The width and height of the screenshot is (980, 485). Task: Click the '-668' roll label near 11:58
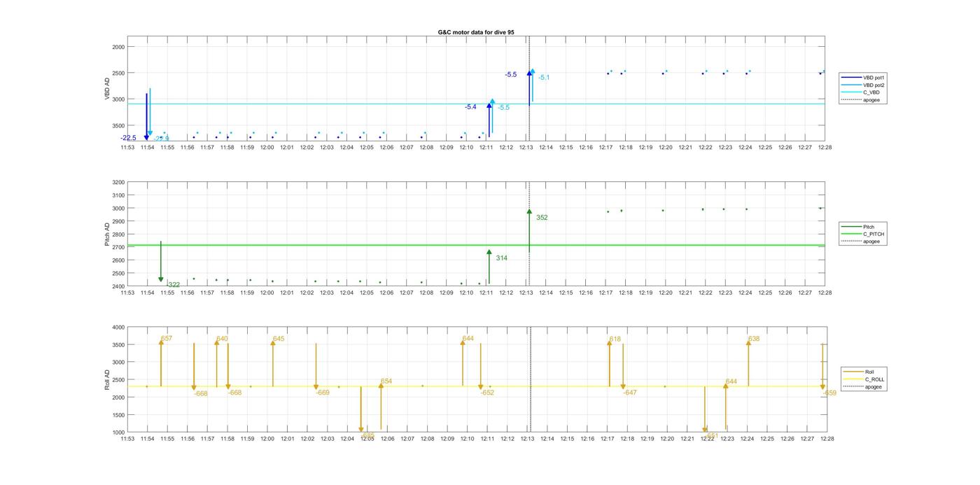[x=234, y=393]
